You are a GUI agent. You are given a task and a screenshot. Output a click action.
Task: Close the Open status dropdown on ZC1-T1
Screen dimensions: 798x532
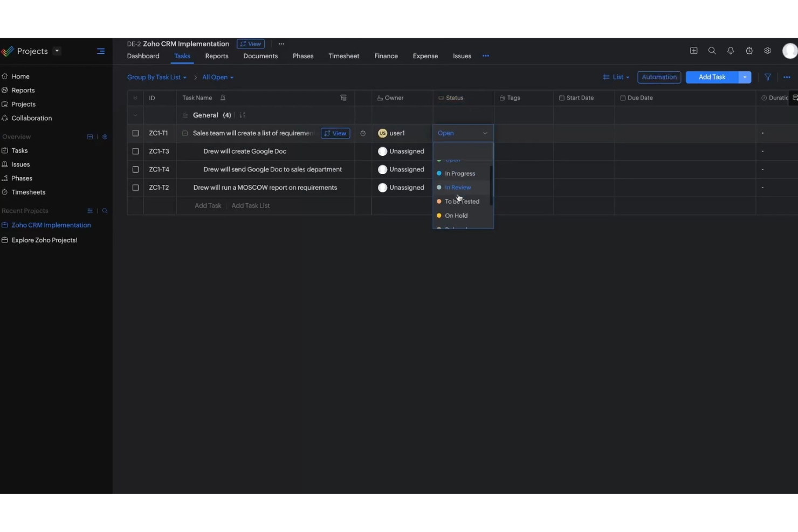pos(463,133)
